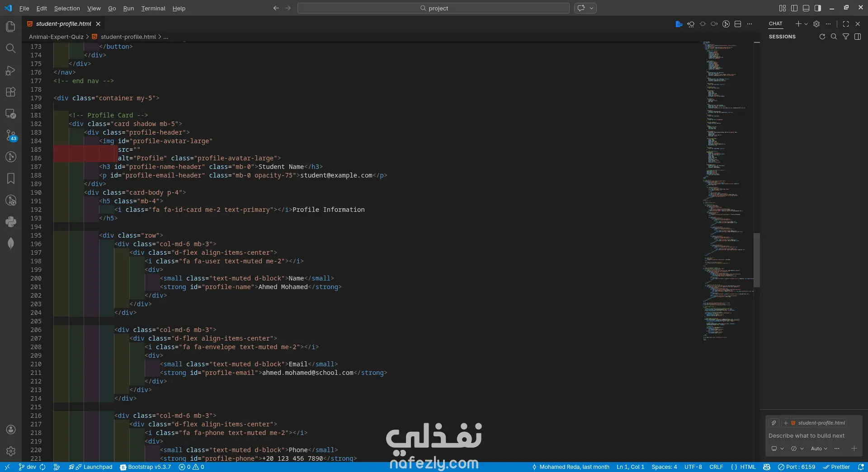Open the Explorer view in activity bar
Image resolution: width=868 pixels, height=472 pixels.
[11, 27]
